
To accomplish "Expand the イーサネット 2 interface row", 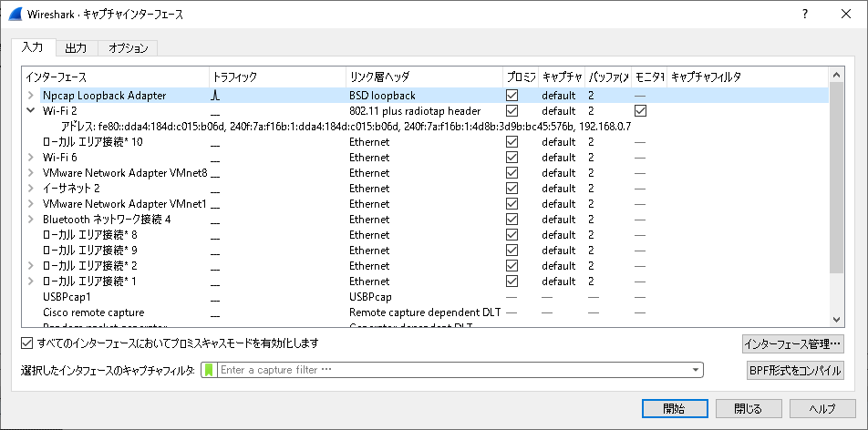I will click(x=30, y=189).
